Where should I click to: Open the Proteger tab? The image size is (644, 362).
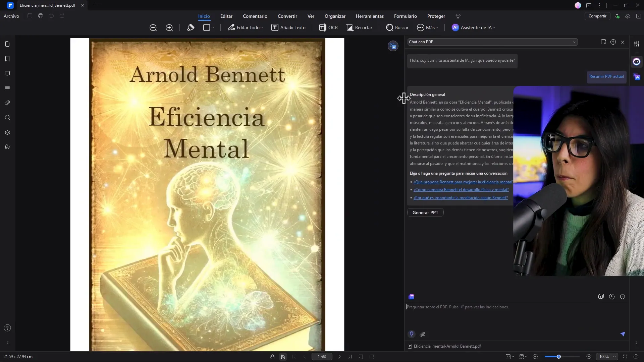pyautogui.click(x=436, y=16)
